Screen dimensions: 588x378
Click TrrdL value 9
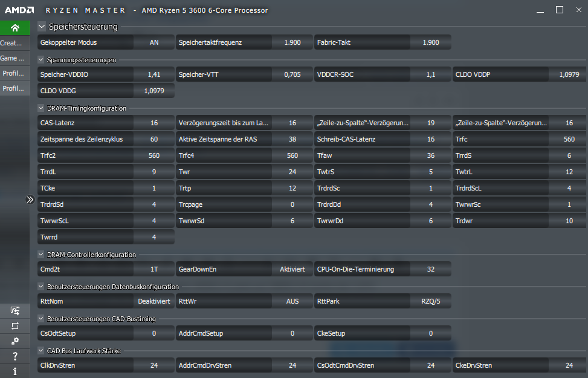click(154, 172)
